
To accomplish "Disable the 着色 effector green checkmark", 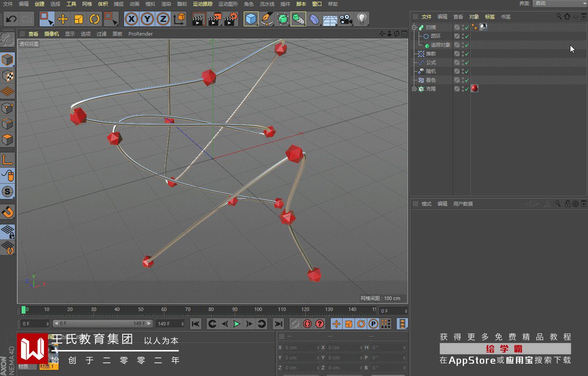I will pos(467,80).
